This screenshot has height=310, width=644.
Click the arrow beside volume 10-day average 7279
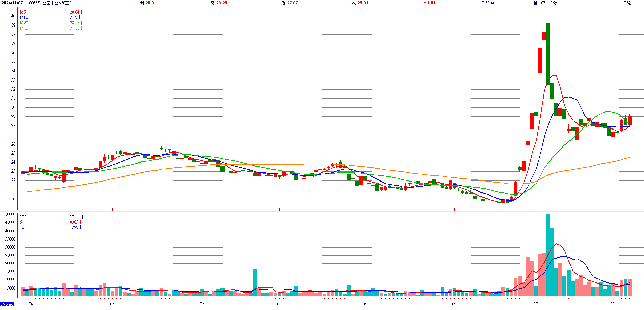[x=80, y=227]
